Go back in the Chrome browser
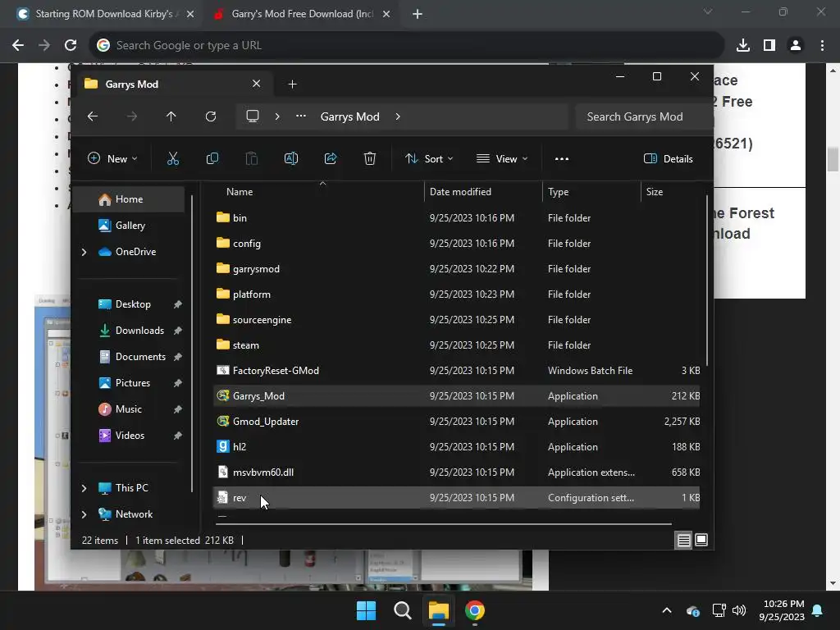 (x=18, y=45)
